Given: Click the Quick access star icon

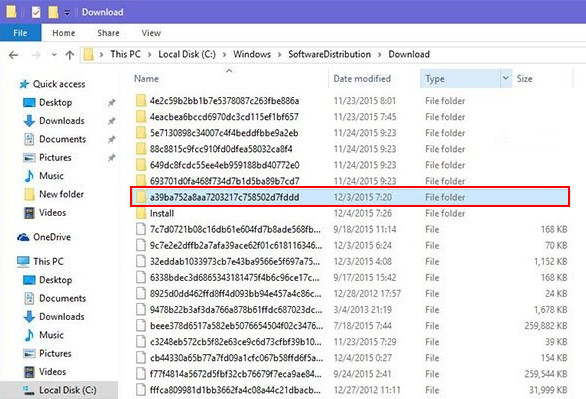Looking at the screenshot, I should (x=24, y=84).
